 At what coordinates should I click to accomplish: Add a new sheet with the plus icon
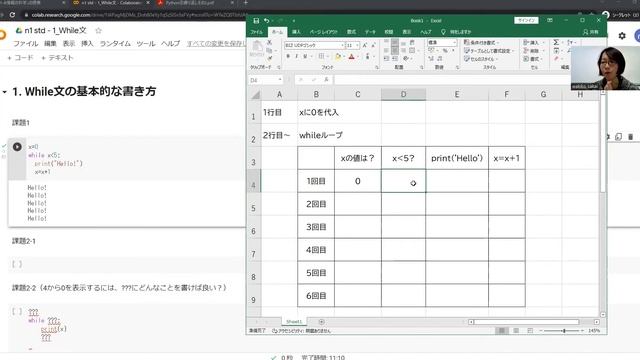(x=321, y=322)
